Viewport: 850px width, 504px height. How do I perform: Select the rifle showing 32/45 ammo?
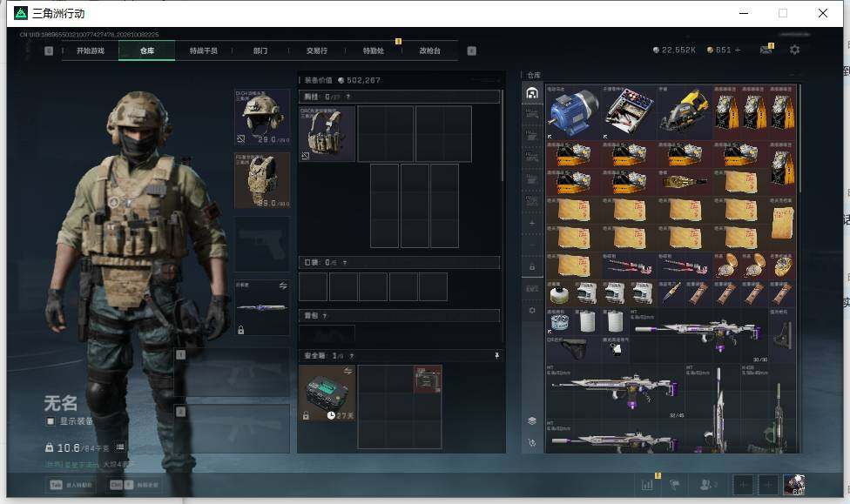pos(616,391)
